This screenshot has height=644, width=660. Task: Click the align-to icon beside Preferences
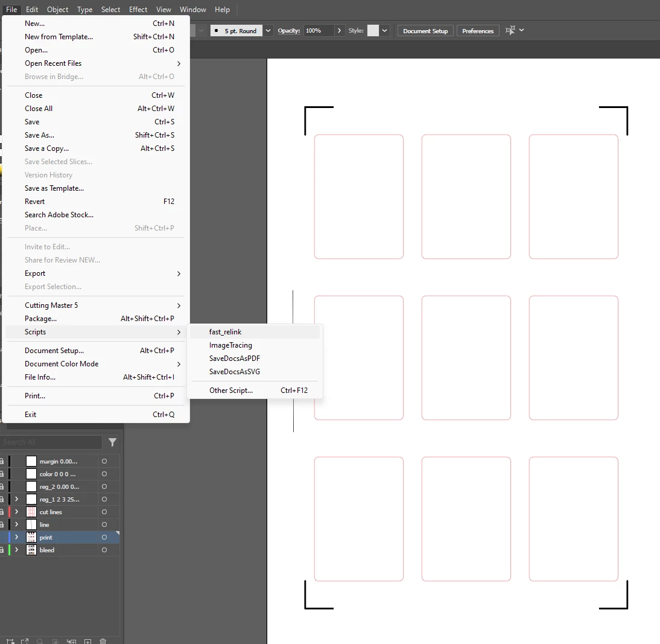pos(510,30)
